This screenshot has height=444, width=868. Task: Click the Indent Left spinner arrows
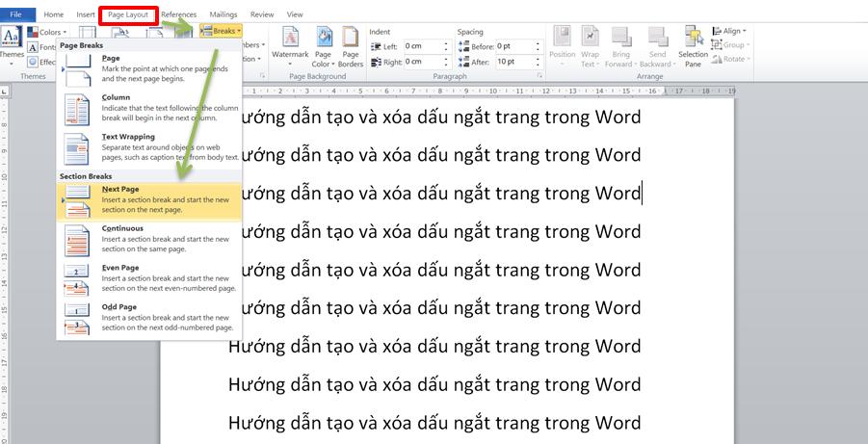[x=447, y=46]
